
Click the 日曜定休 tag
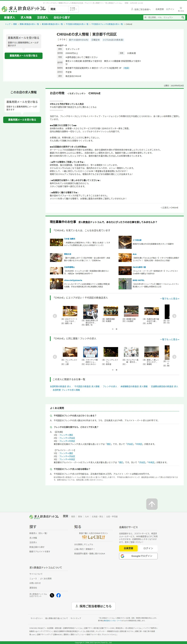[x=96, y=40]
